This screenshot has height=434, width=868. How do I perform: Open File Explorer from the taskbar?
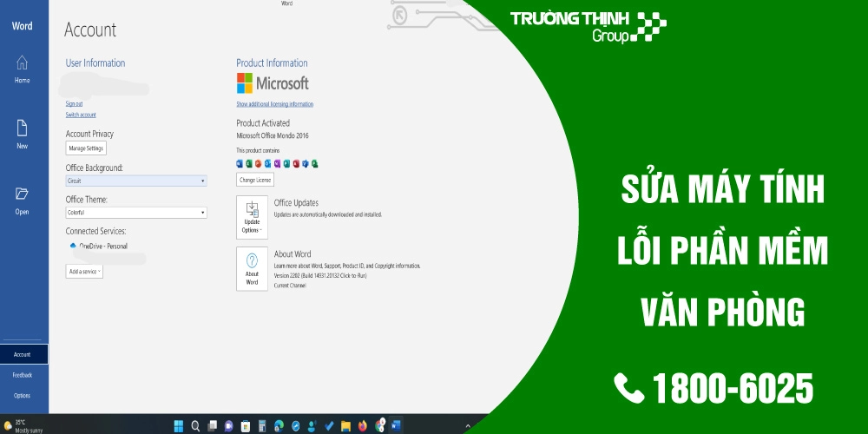click(x=345, y=425)
